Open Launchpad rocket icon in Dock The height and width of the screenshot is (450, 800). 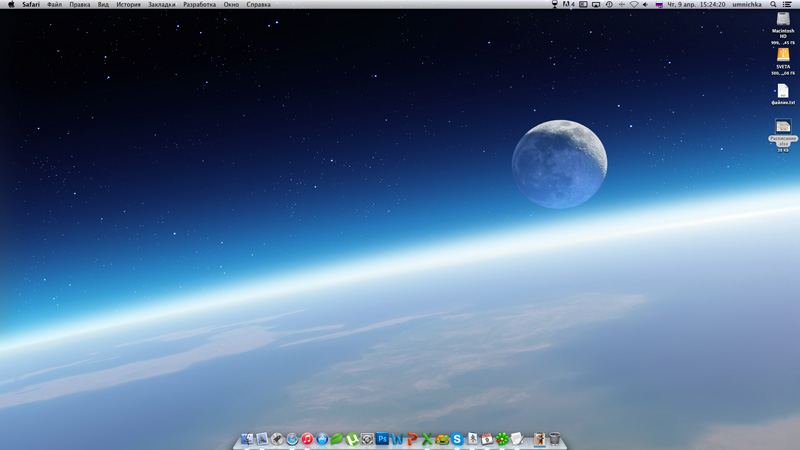point(277,439)
